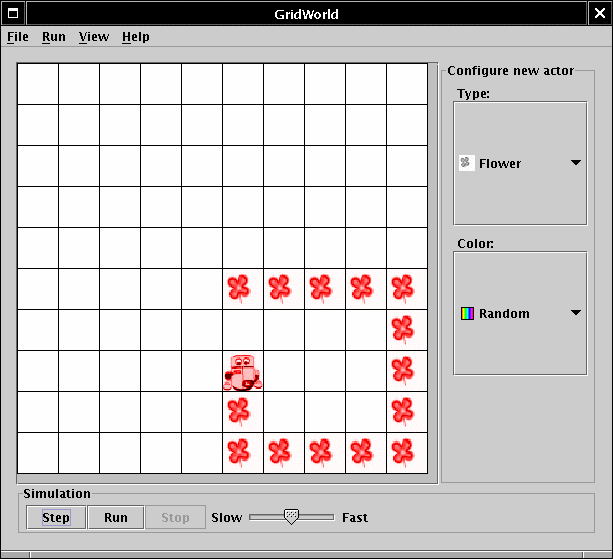Open the File menu

pyautogui.click(x=18, y=37)
